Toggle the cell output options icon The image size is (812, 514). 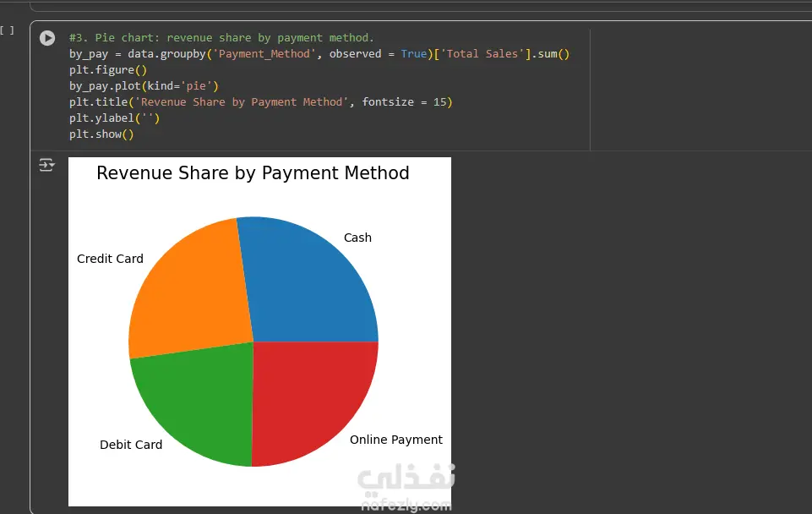(x=46, y=166)
